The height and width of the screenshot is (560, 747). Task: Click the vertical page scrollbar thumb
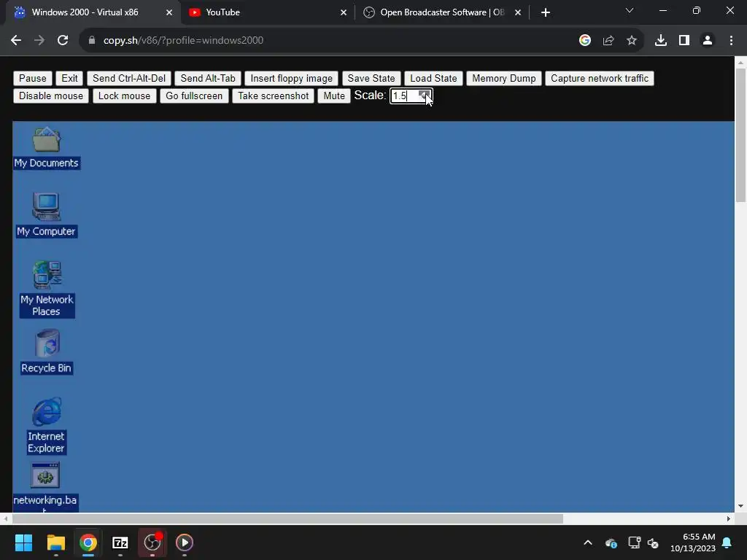point(740,135)
